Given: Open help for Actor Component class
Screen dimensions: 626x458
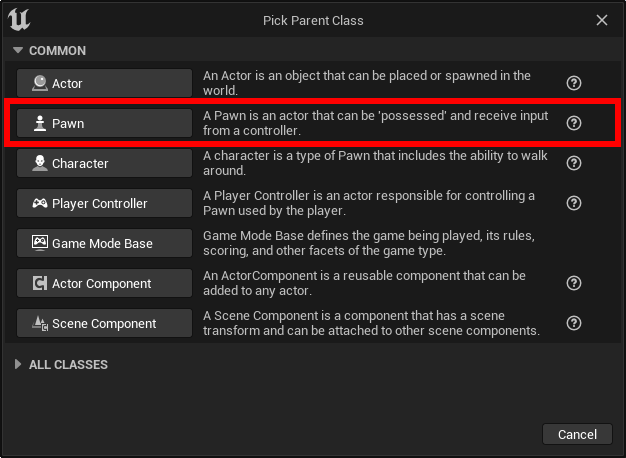Looking at the screenshot, I should 574,283.
